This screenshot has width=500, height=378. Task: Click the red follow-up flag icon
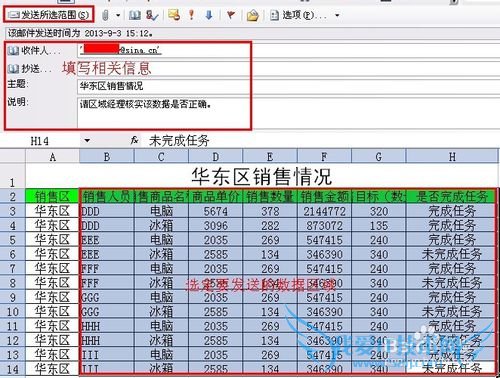231,15
